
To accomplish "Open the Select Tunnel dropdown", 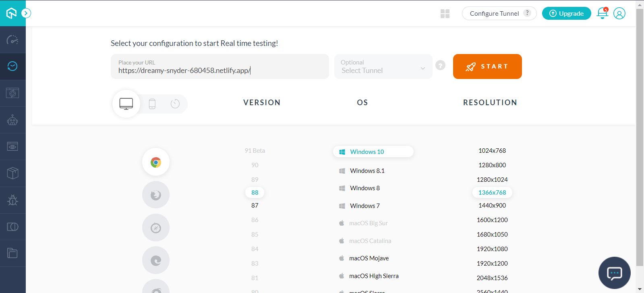I will (x=383, y=66).
